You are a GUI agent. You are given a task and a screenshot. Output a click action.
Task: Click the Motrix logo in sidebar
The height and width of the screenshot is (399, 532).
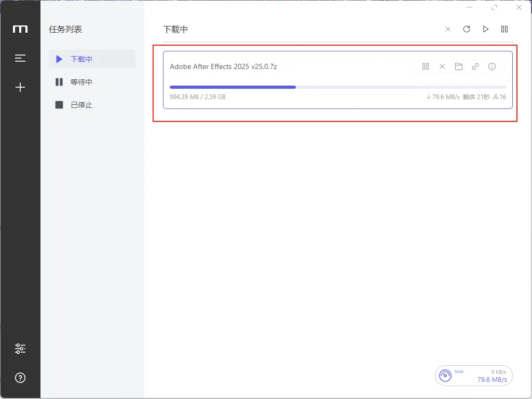click(x=20, y=29)
